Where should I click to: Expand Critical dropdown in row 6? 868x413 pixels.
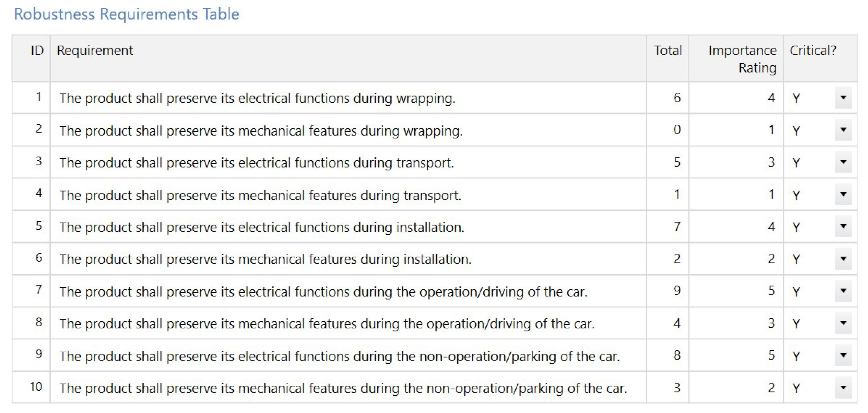coord(843,259)
